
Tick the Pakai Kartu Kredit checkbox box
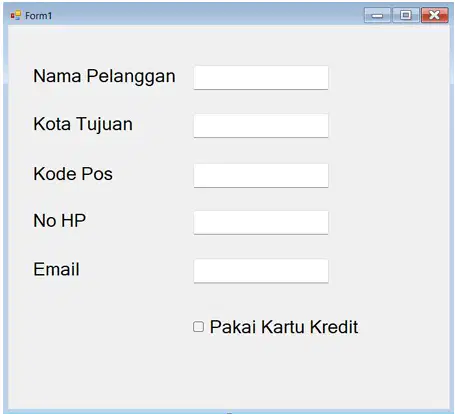point(198,327)
